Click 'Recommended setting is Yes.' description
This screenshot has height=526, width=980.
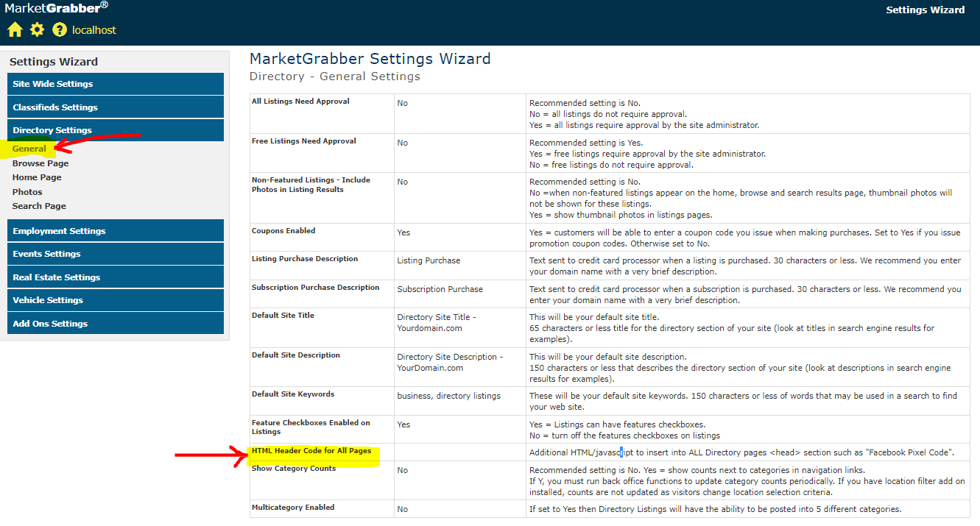(586, 143)
